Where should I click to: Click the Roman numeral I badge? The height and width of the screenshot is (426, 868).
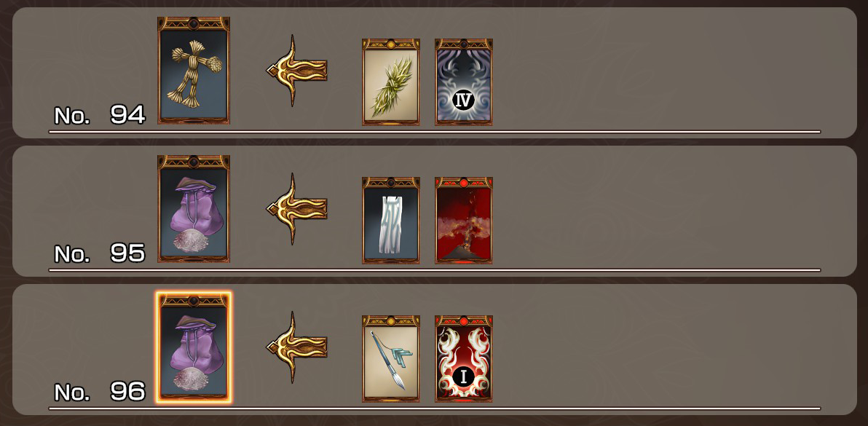pyautogui.click(x=463, y=376)
